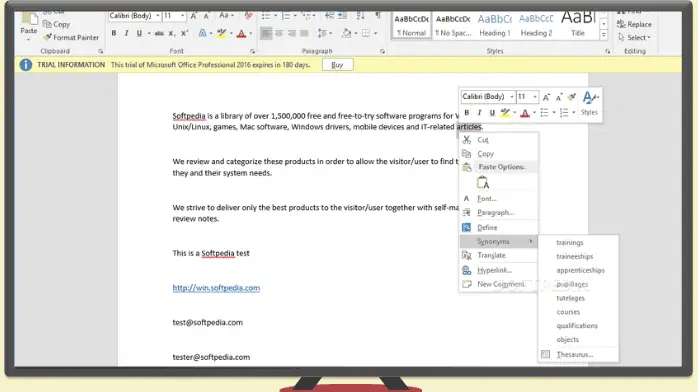
Task: Open Paragraph... from the context menu
Action: point(499,213)
